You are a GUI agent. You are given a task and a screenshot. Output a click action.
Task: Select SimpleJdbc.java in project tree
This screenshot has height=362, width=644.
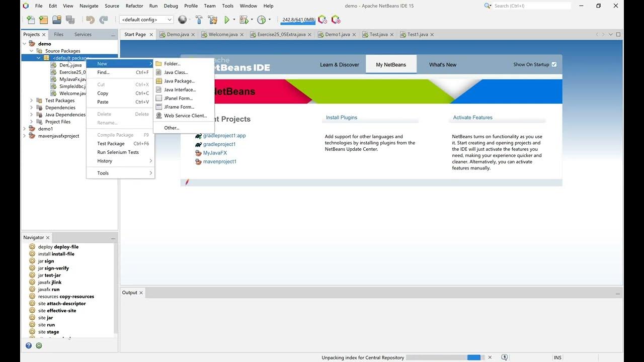point(72,86)
